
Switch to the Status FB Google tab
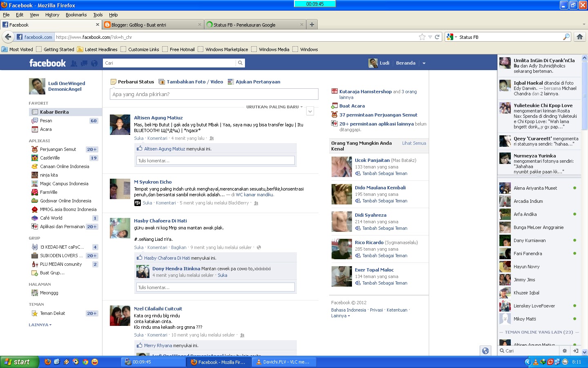coord(256,25)
